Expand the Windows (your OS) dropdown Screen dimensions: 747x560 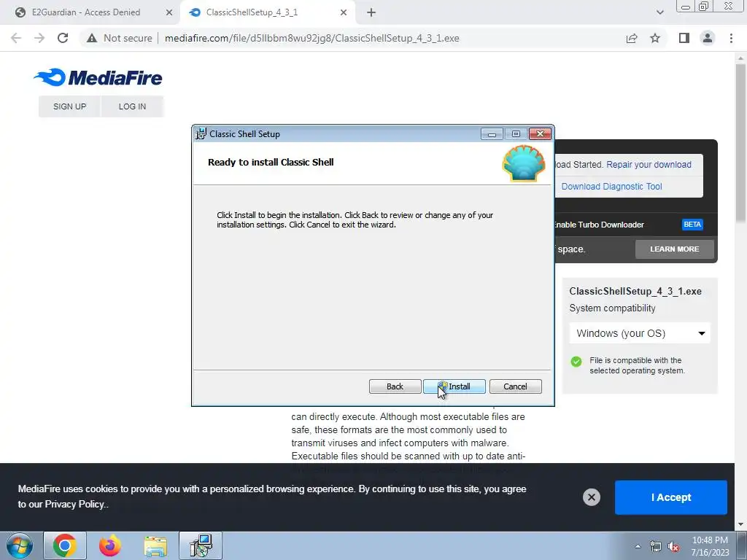pos(640,333)
